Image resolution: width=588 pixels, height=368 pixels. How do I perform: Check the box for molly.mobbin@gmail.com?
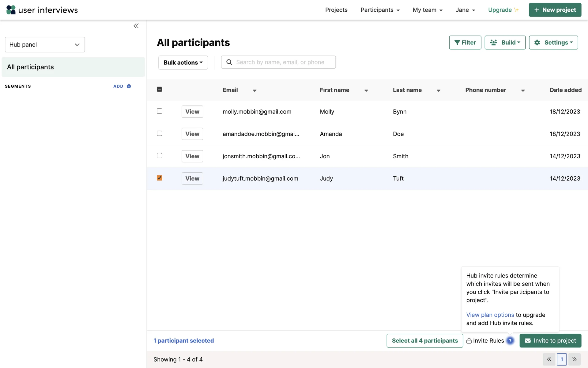pos(159,111)
